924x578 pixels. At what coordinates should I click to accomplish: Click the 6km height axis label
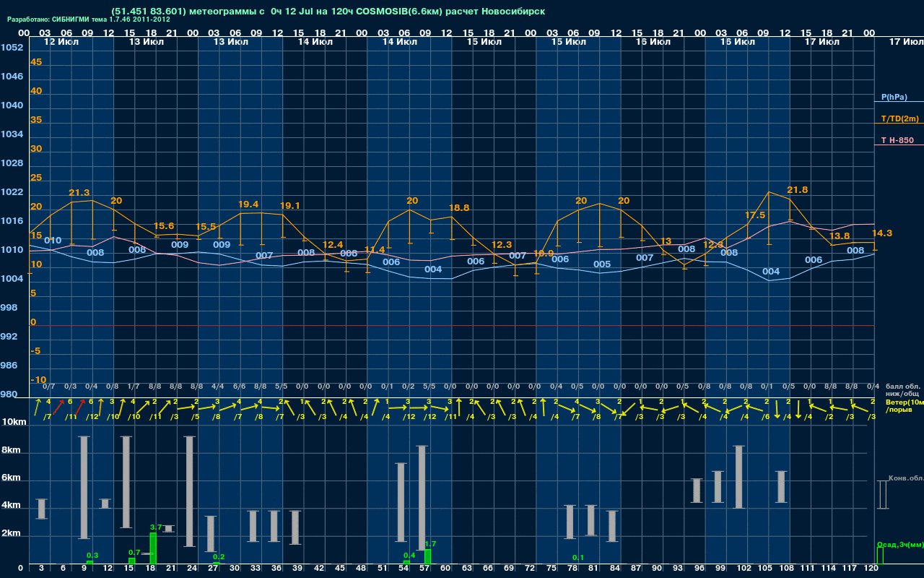coord(9,478)
